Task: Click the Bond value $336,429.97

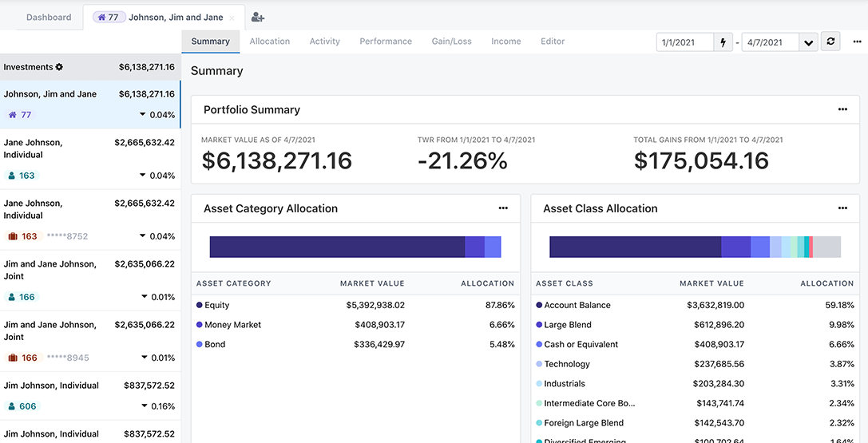Action: coord(379,345)
